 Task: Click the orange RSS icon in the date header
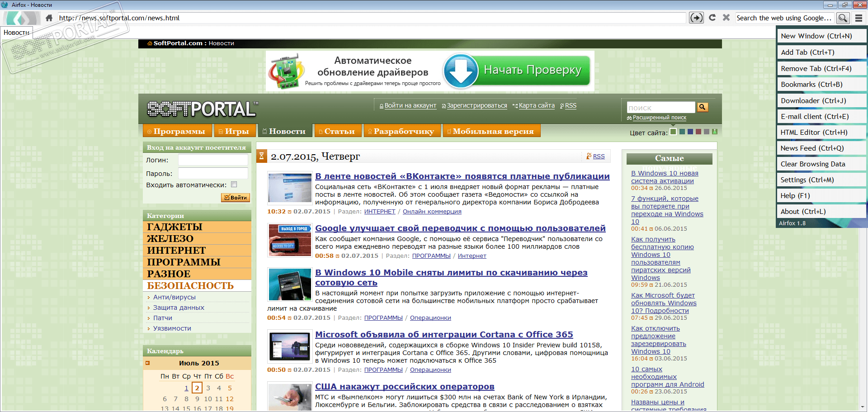click(589, 156)
